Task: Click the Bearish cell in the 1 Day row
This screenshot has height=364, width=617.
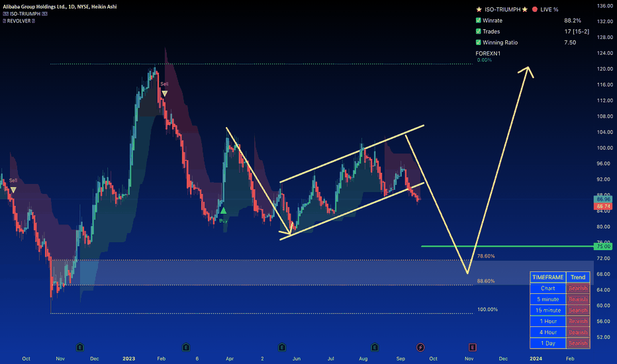Action: 578,343
